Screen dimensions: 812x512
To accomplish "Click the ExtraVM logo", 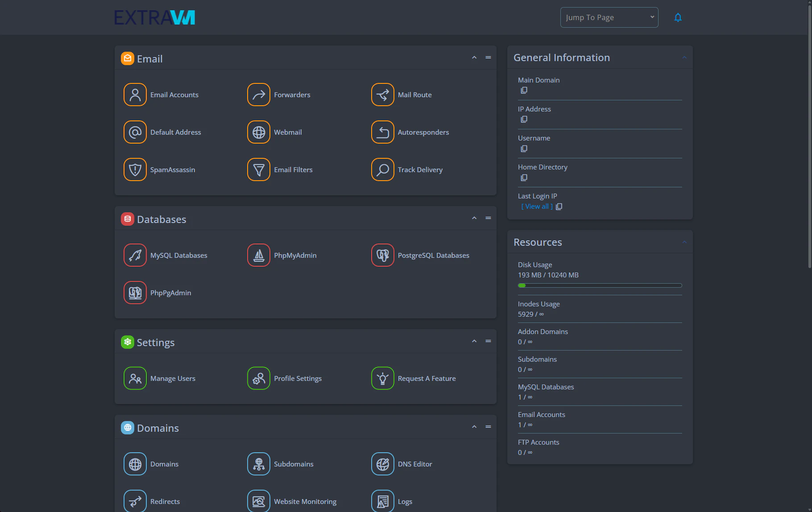I will click(x=154, y=17).
